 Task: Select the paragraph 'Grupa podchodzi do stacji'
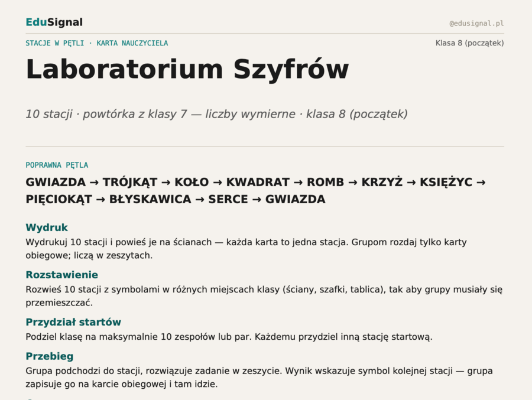click(259, 378)
